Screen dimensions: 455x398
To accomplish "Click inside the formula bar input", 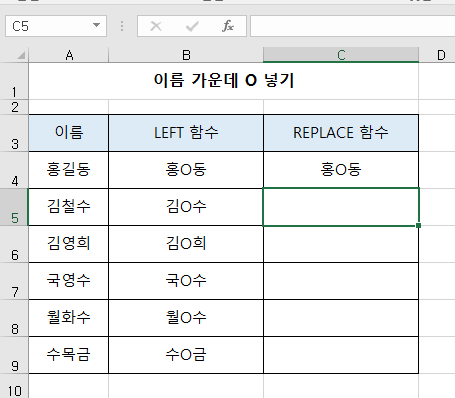I will 353,26.
